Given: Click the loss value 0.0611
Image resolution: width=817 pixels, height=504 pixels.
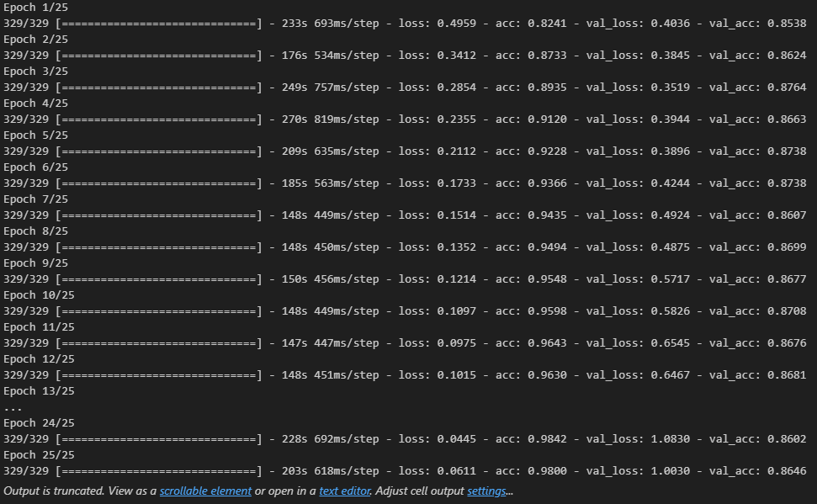Looking at the screenshot, I should pyautogui.click(x=456, y=470).
